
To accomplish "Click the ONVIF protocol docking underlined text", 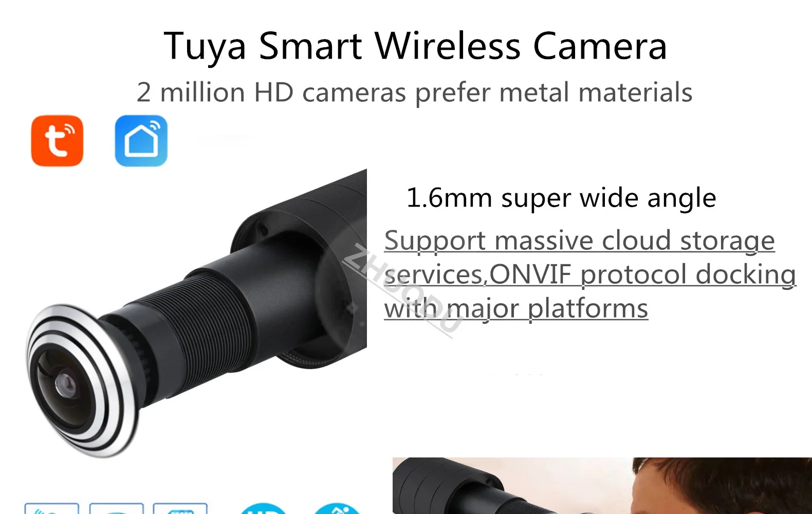I will click(x=642, y=274).
